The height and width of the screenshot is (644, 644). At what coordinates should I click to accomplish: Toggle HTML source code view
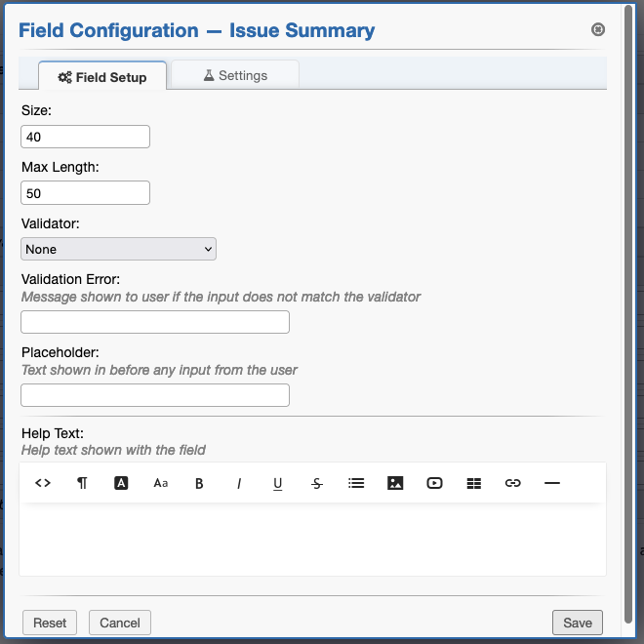click(x=43, y=483)
